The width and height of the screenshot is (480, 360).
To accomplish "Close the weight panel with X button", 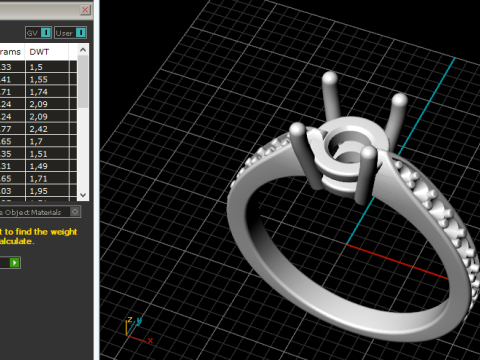I will point(85,10).
